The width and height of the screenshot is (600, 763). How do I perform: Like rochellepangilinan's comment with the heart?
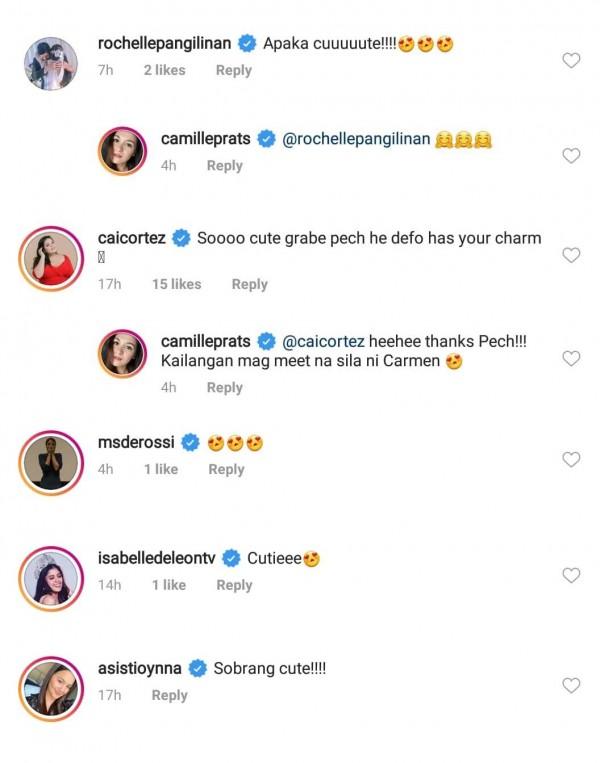[571, 61]
